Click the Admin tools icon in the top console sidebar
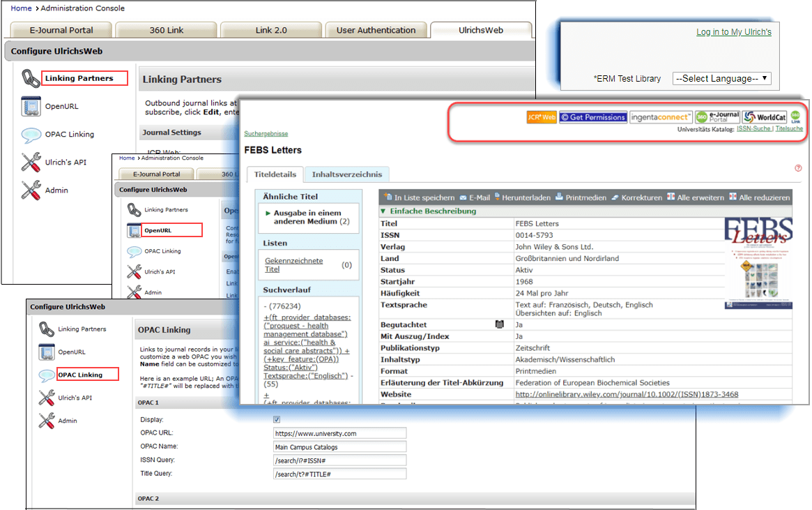This screenshot has width=812, height=510. click(x=31, y=190)
